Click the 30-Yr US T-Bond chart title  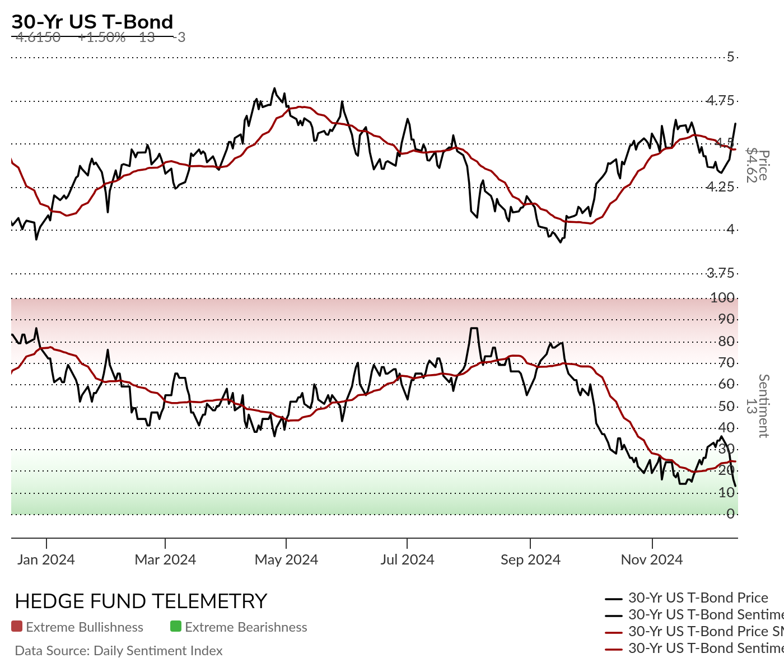pos(92,22)
